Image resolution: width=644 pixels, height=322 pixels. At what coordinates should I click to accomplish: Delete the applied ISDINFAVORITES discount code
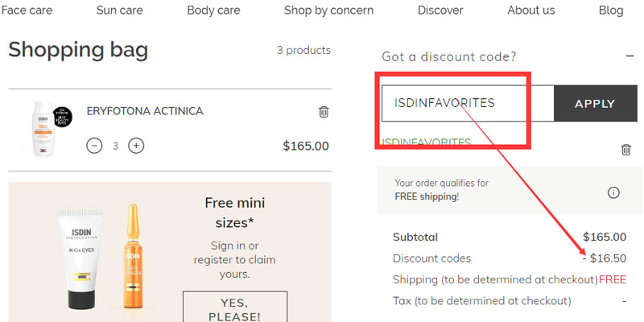(x=625, y=150)
